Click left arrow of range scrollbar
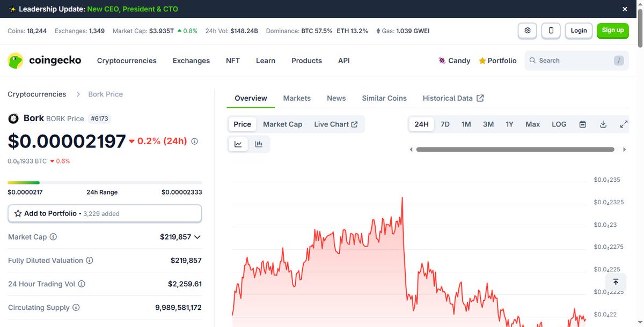This screenshot has height=327, width=644. (x=411, y=150)
